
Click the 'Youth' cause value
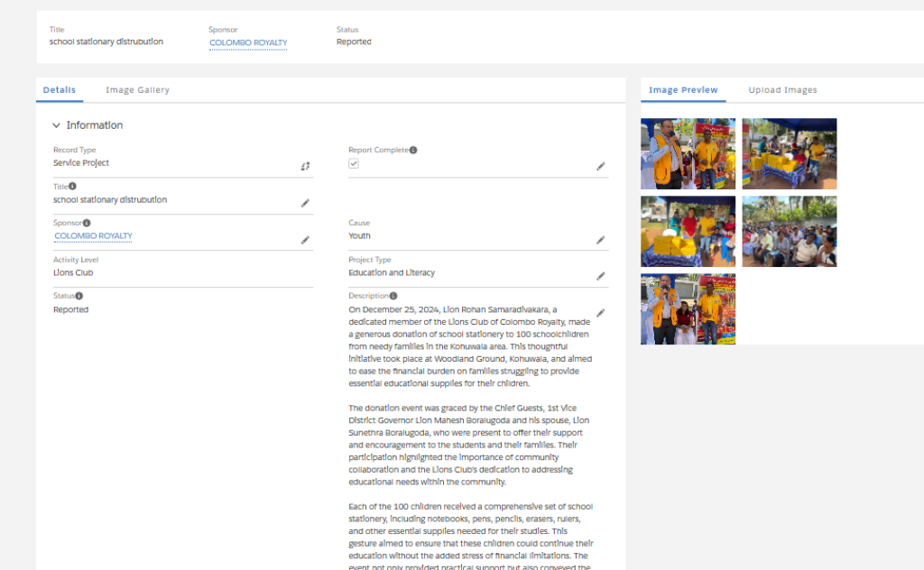(359, 235)
